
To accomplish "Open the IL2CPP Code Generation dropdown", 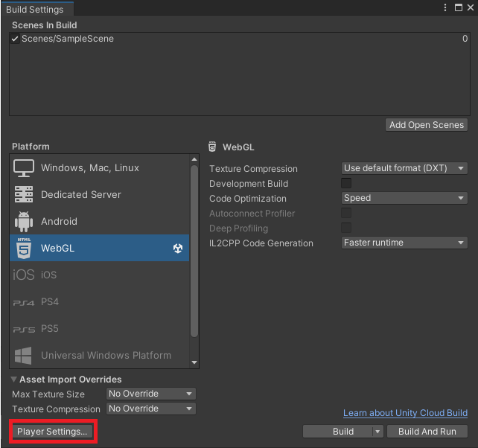I will [404, 243].
